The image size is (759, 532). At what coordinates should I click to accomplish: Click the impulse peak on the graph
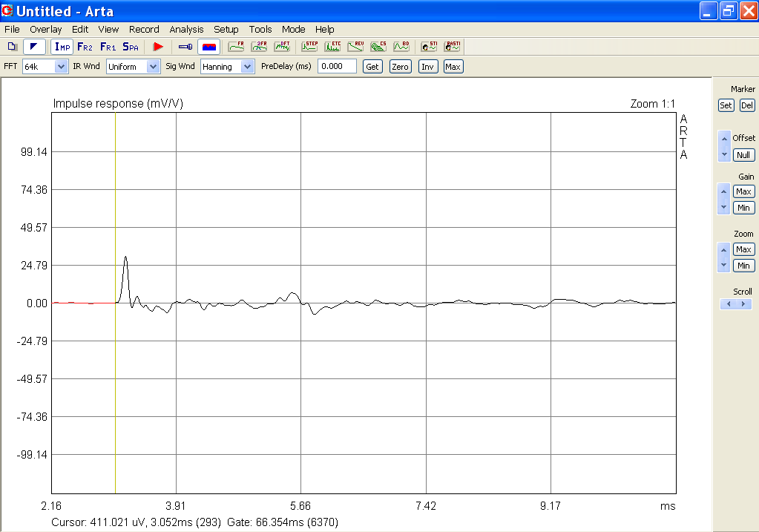point(126,257)
